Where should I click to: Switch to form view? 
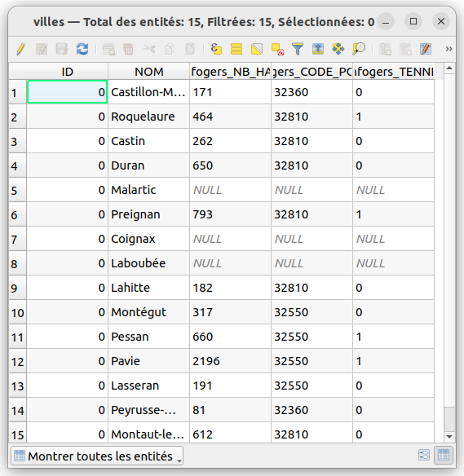[424, 455]
